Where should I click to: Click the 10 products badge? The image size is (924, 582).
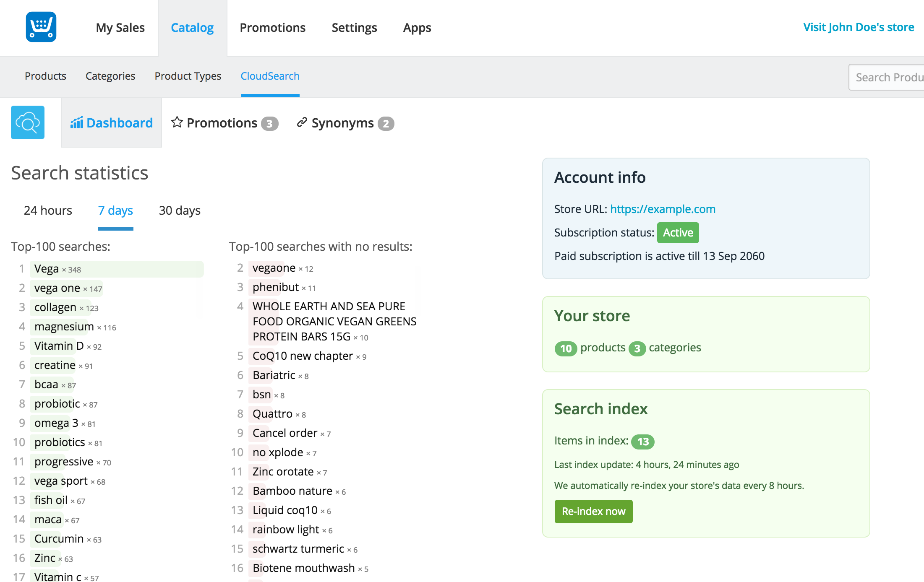(x=566, y=348)
